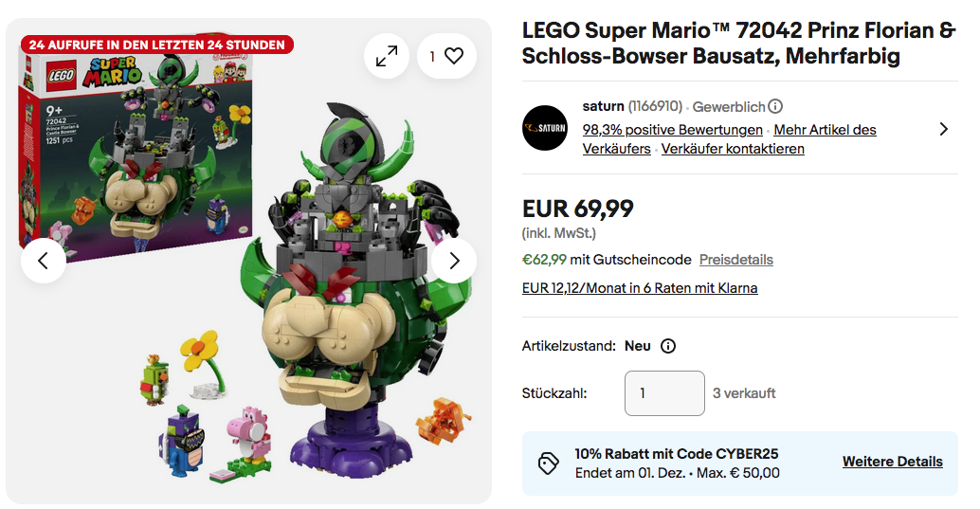Browse Mehr Artikel des Verkäufers
The width and height of the screenshot is (980, 509).
825,130
